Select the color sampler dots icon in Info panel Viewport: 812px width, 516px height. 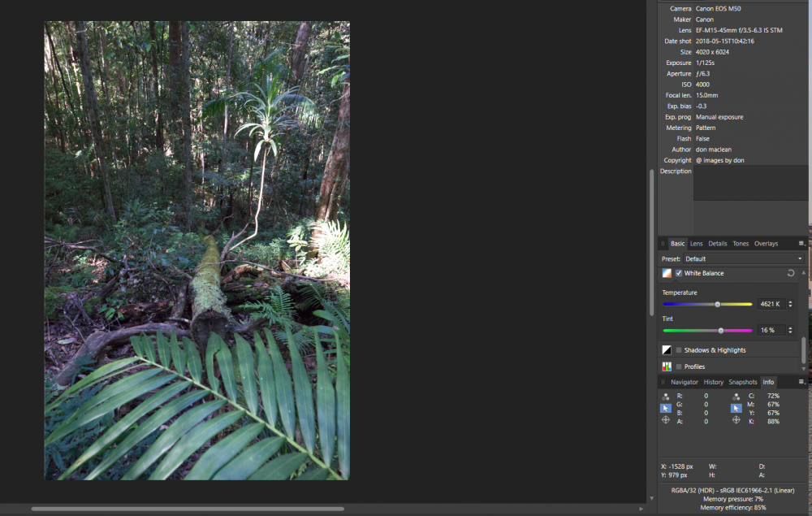pyautogui.click(x=664, y=397)
